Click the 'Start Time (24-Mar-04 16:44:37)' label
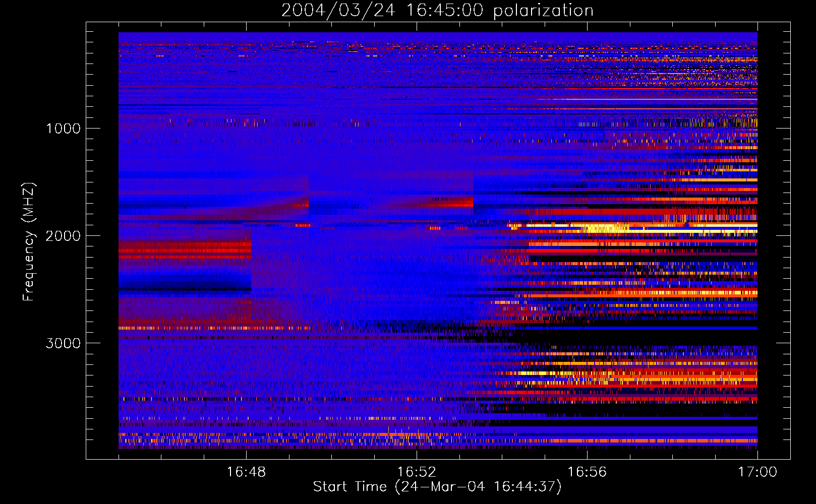The width and height of the screenshot is (816, 504). click(x=437, y=487)
